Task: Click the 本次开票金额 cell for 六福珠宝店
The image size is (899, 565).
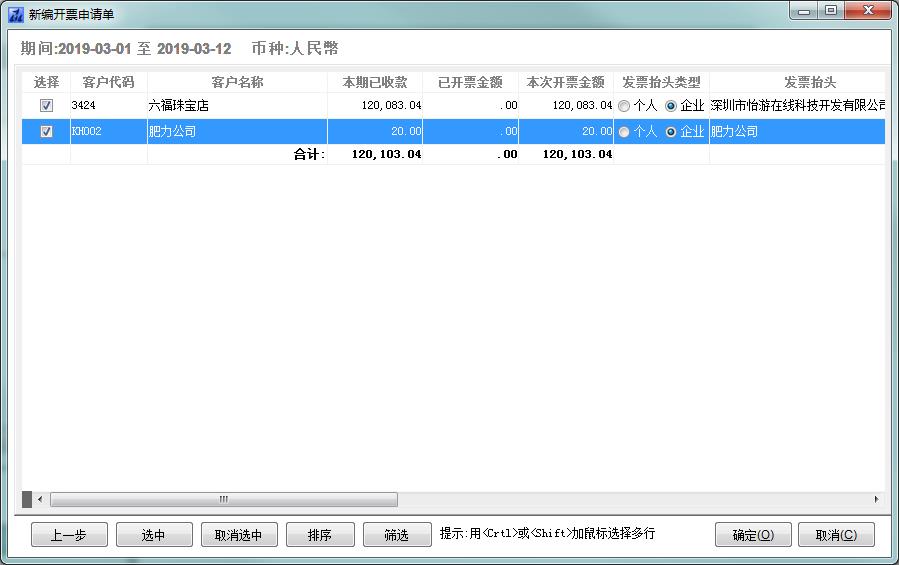Action: pos(566,106)
